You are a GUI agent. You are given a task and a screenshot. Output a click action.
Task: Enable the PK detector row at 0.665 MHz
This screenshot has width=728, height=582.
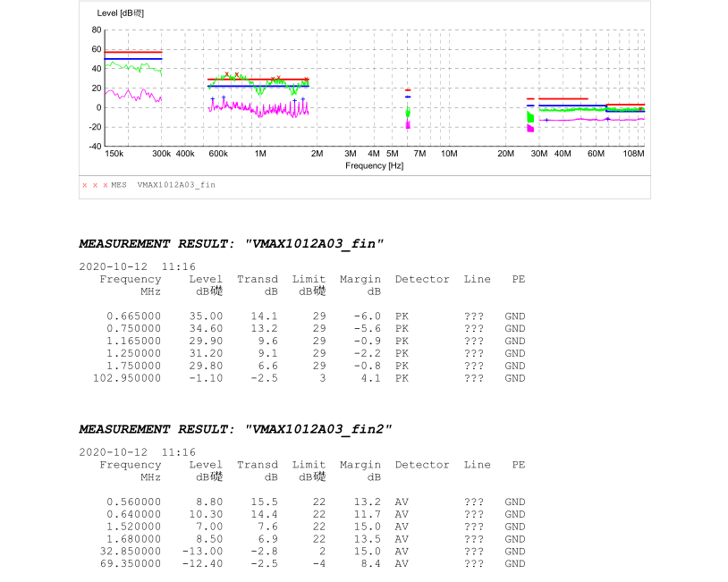pyautogui.click(x=402, y=316)
